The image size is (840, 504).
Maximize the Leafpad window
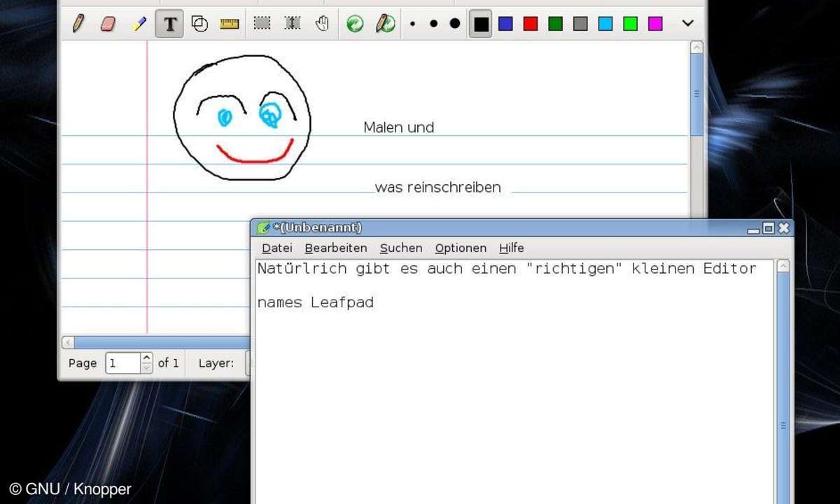pyautogui.click(x=769, y=228)
